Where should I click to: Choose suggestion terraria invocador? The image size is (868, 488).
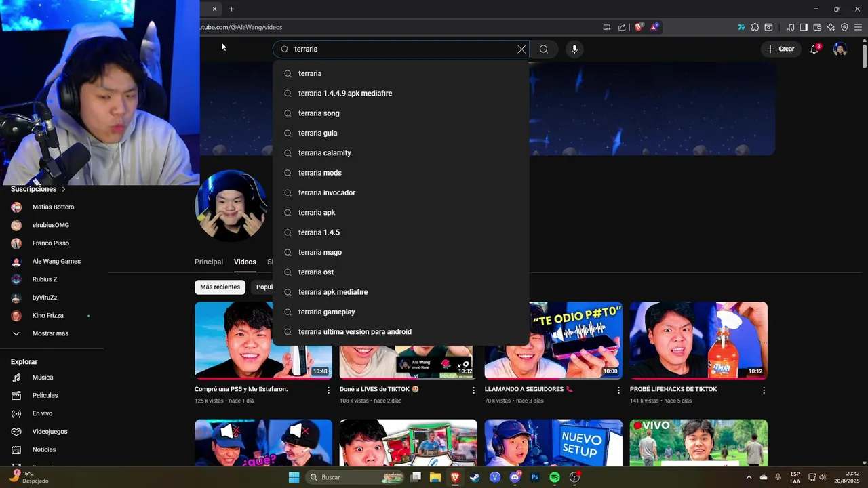(401, 192)
